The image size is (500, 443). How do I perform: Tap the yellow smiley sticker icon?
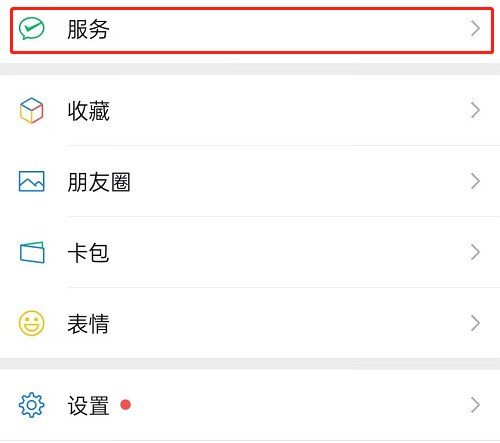click(31, 323)
